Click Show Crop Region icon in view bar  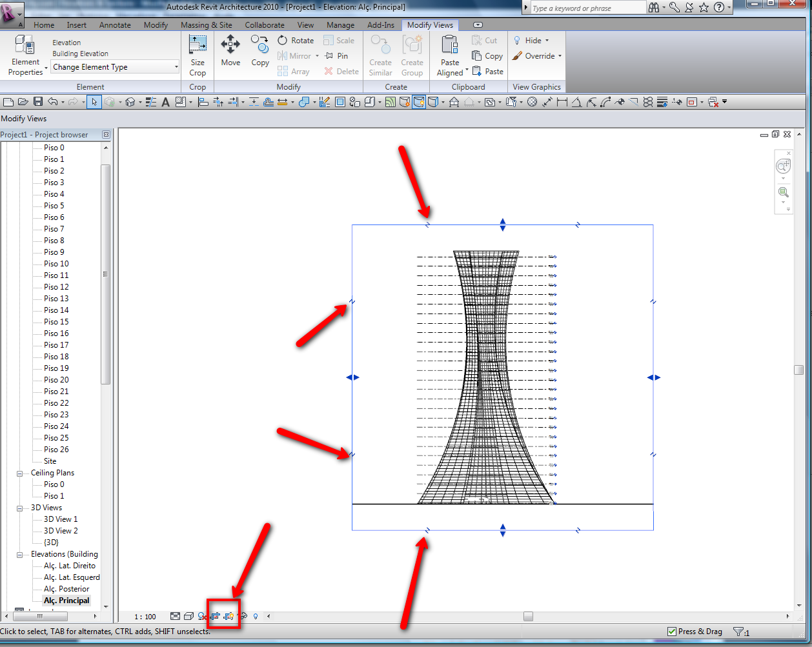pos(228,617)
